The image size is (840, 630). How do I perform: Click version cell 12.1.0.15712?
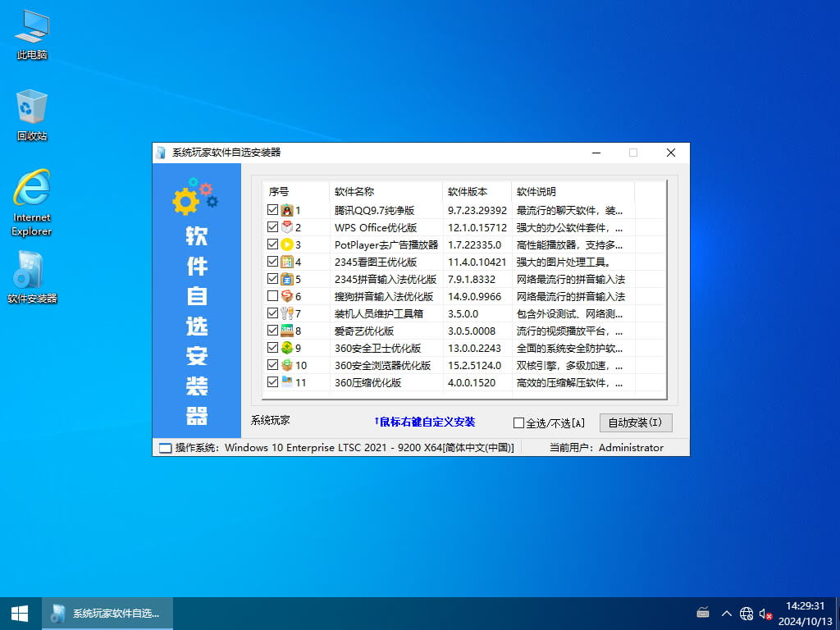pyautogui.click(x=477, y=228)
